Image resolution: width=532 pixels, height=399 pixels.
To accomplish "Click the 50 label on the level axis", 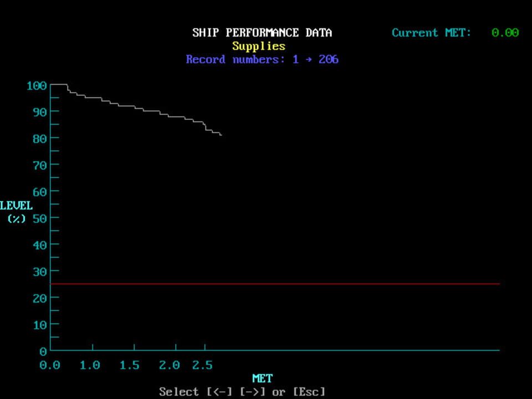I will 38,218.
